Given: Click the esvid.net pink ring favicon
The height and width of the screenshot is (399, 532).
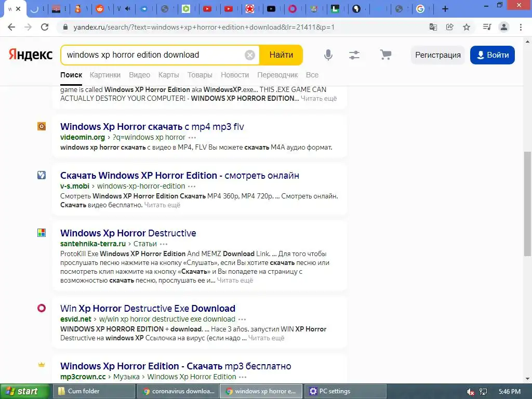Looking at the screenshot, I should [x=42, y=308].
